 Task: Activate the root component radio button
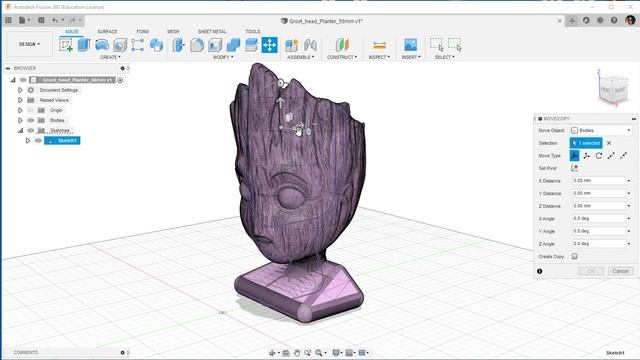(120, 80)
